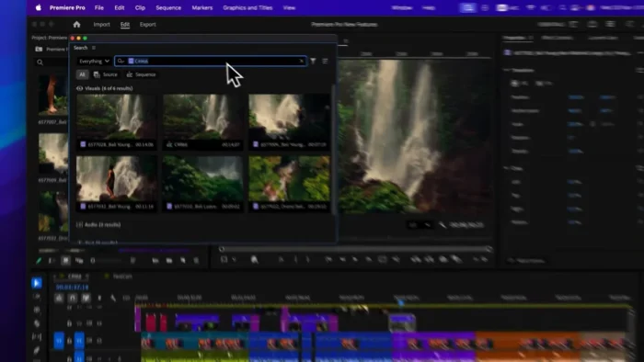644x362 pixels.
Task: Toggle lock on the V1 track
Action: click(x=69, y=341)
